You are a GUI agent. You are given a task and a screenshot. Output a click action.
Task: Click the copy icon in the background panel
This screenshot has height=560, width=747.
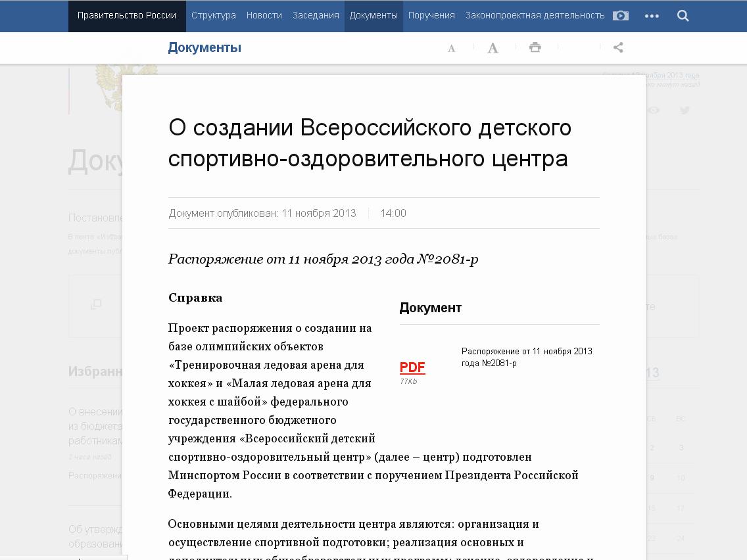pos(96,304)
